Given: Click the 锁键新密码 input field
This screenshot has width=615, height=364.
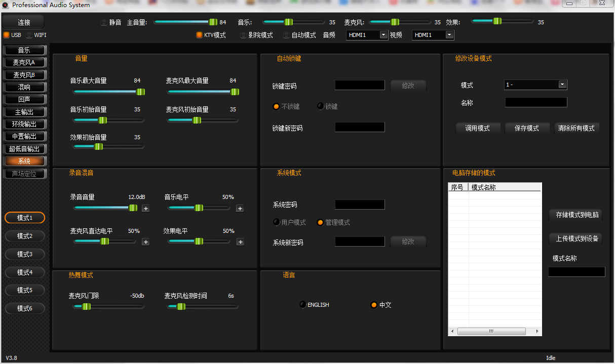Looking at the screenshot, I should 360,127.
